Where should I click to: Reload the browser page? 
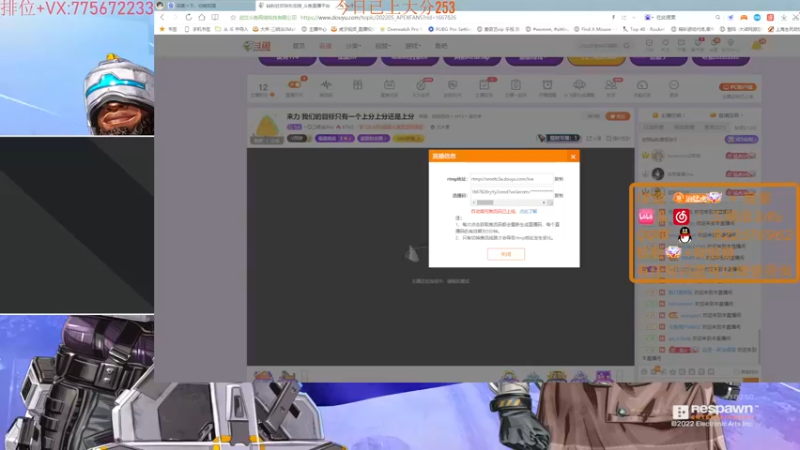[x=189, y=17]
